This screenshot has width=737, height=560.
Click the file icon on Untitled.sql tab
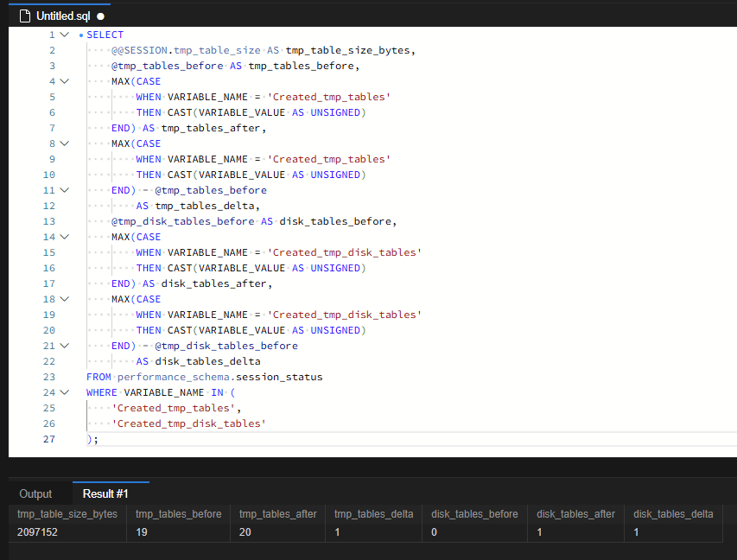(x=25, y=16)
